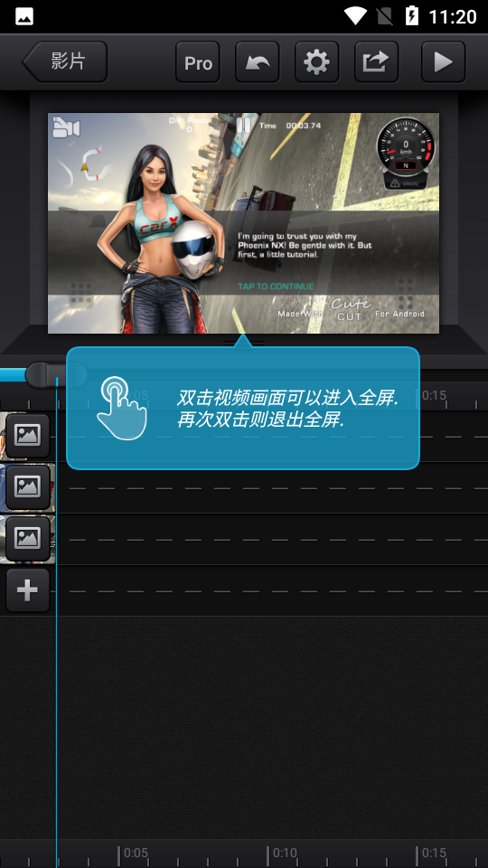The image size is (488, 868).
Task: Select the third track image layer icon
Action: click(x=28, y=539)
